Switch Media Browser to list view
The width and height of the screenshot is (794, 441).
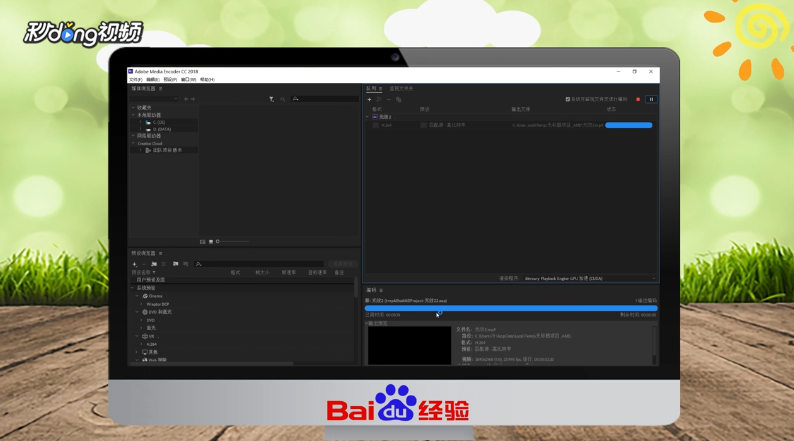tap(202, 242)
